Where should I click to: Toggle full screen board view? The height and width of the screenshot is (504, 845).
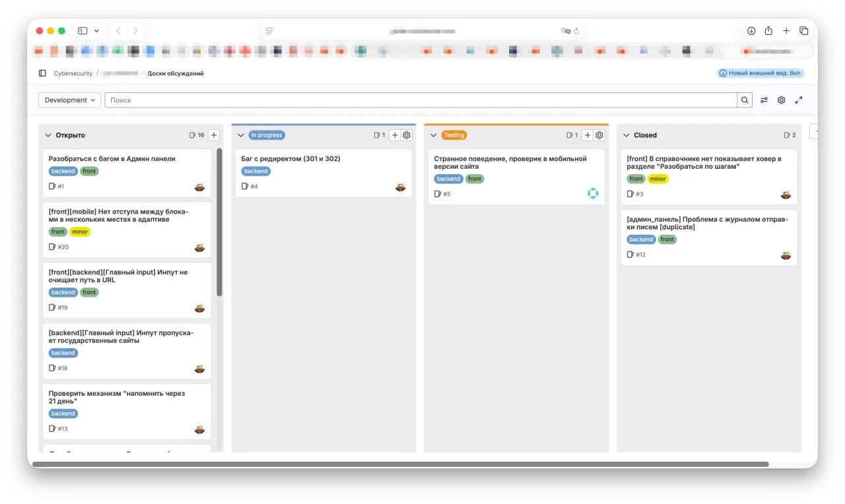799,100
